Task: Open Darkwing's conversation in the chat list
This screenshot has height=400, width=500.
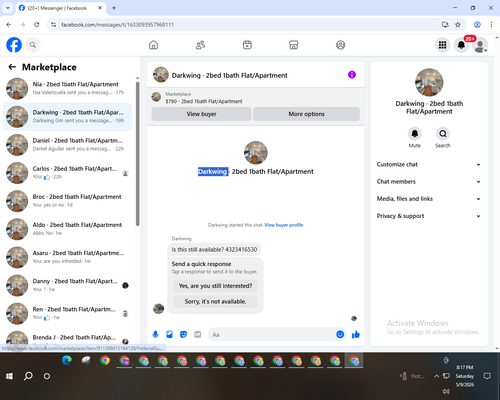Action: click(67, 117)
